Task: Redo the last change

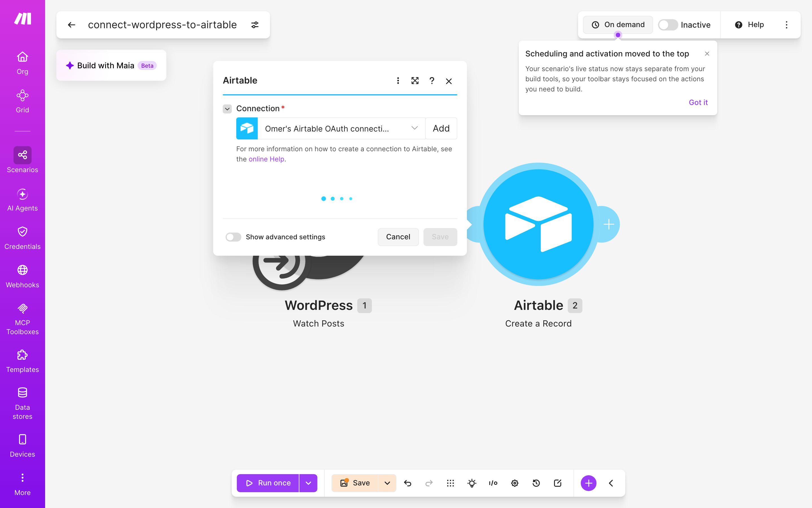Action: [429, 483]
